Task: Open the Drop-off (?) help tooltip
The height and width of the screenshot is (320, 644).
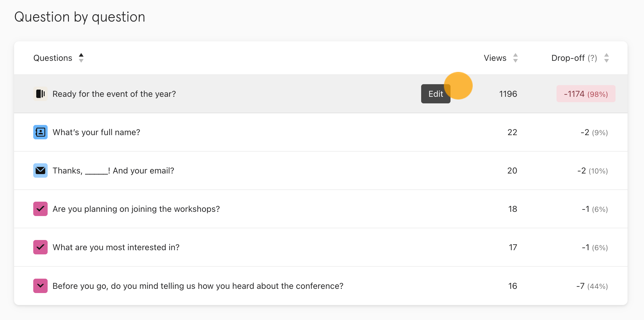Action: 592,58
